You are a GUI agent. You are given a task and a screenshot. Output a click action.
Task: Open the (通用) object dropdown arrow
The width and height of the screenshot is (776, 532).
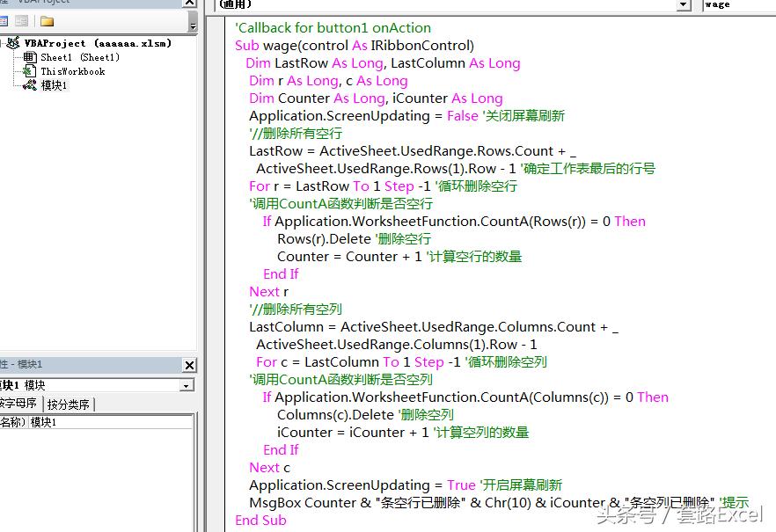(x=684, y=4)
